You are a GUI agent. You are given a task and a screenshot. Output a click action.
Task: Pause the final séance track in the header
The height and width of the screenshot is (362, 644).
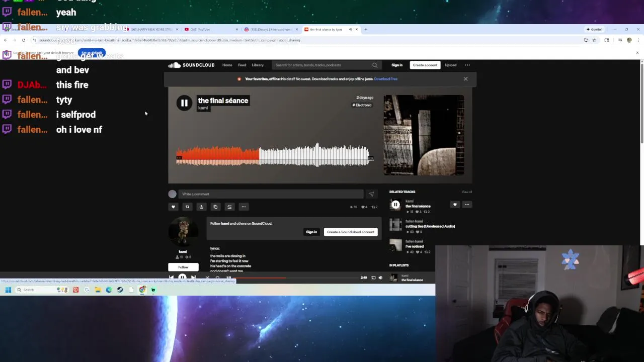click(184, 103)
